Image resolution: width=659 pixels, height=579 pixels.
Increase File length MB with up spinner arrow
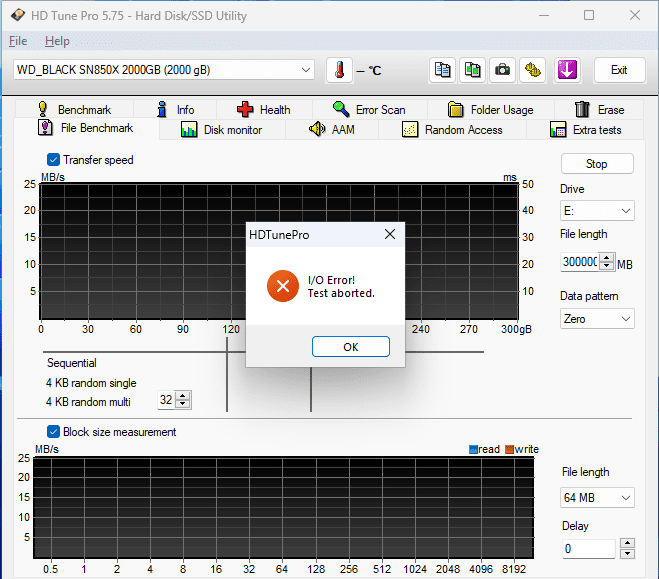point(606,258)
